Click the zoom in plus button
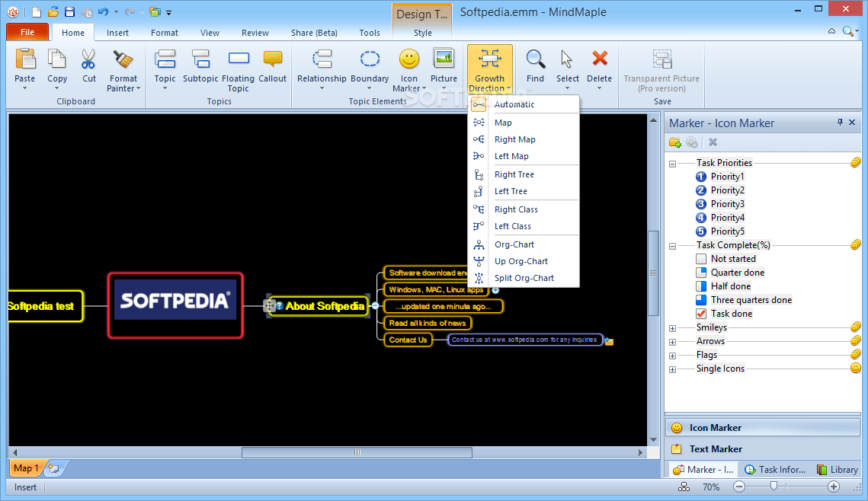This screenshot has height=501, width=868. coord(834,487)
